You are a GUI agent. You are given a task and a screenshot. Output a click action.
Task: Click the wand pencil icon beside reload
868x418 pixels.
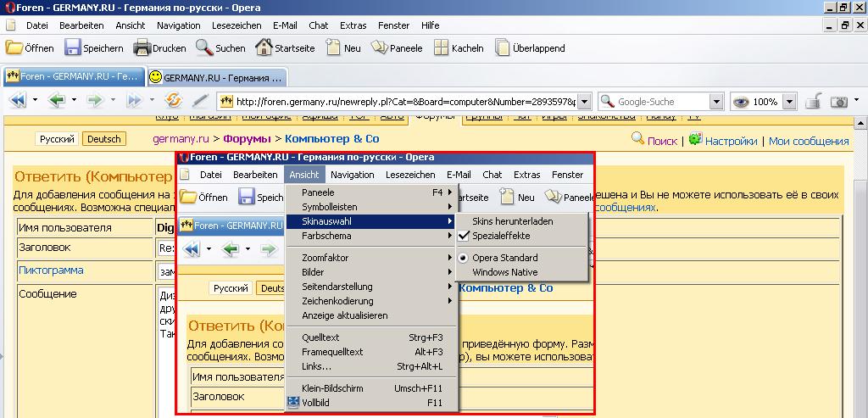point(200,101)
